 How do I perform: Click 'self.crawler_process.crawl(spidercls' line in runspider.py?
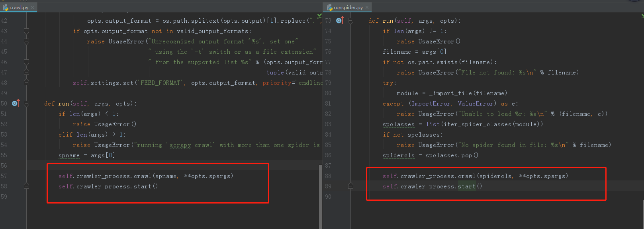coord(475,176)
